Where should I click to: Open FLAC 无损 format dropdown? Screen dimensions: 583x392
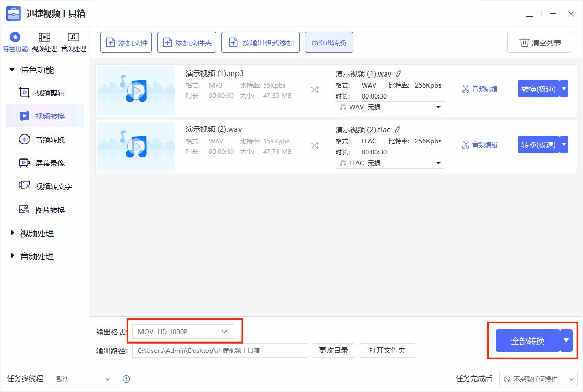click(390, 163)
